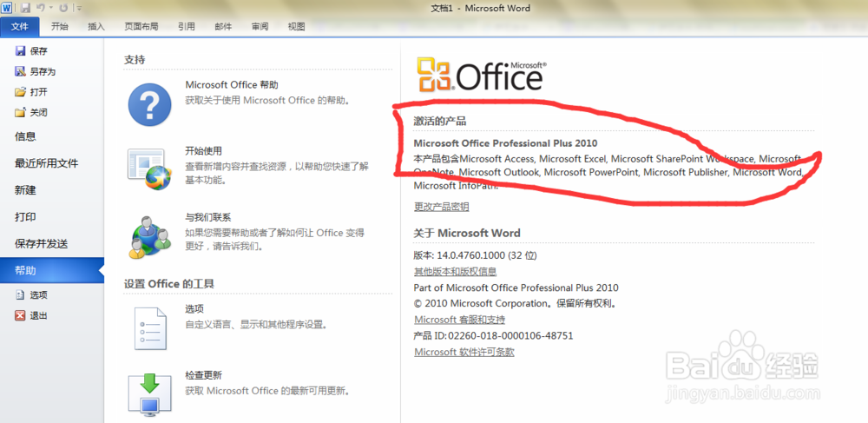Select 帮助 in the backstage menu
Viewport: 868px width, 423px height.
click(x=52, y=270)
